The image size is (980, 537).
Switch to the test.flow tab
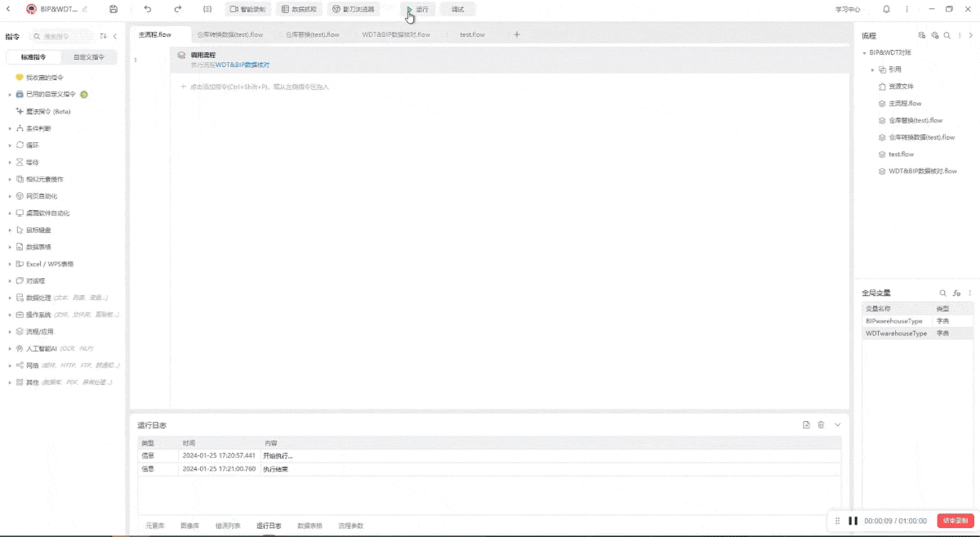[x=472, y=35]
